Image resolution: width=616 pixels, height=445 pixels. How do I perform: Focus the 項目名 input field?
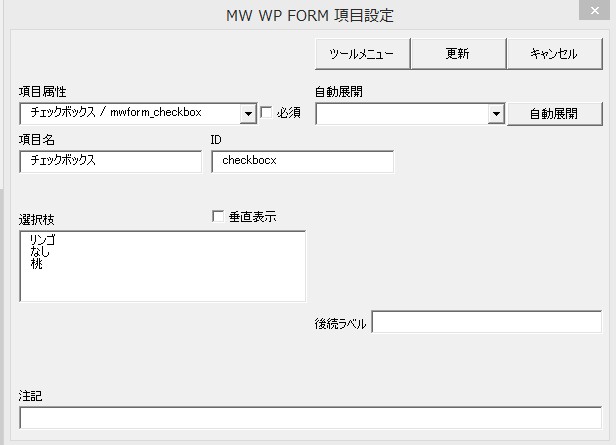pos(110,161)
